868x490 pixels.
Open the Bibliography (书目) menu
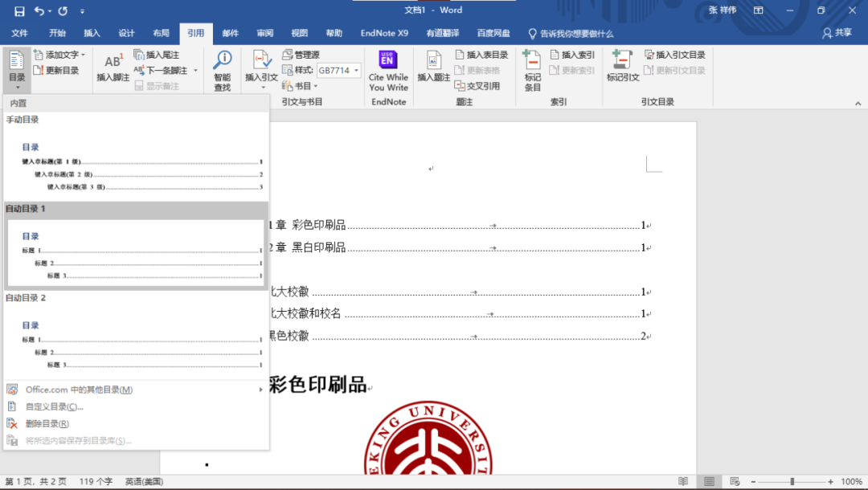coord(300,86)
